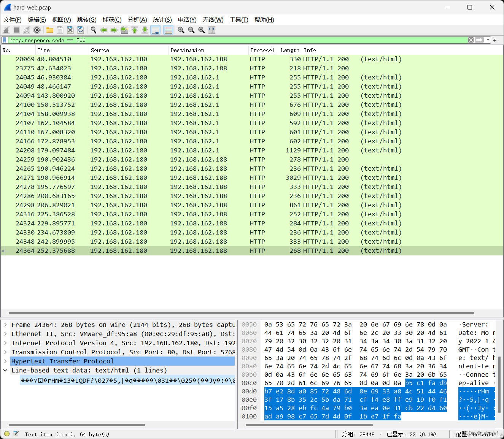The image size is (504, 439).
Task: Click the packet details horizontal scrollbar
Action: [x=77, y=425]
